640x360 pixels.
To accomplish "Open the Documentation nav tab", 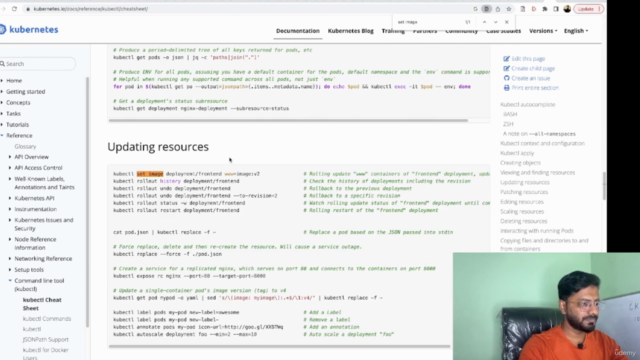I will click(x=298, y=31).
